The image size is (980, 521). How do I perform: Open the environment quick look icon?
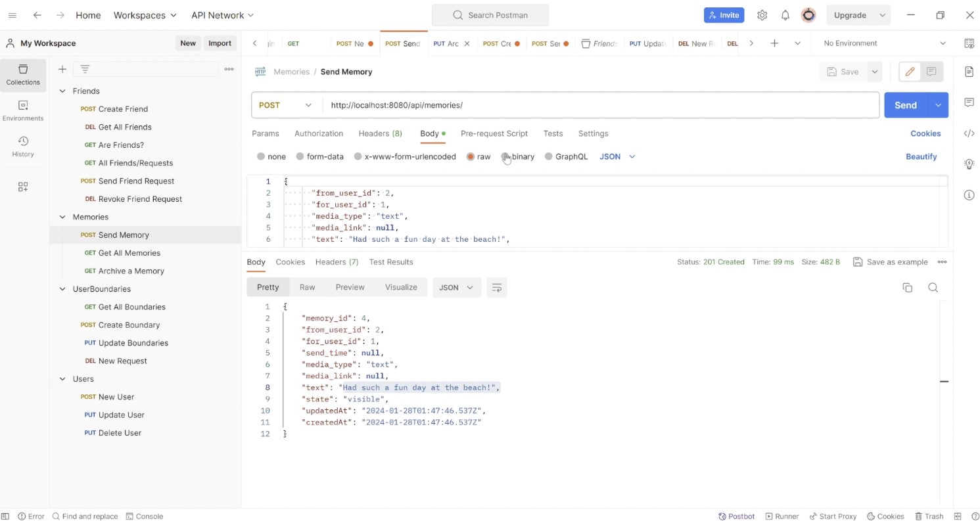pyautogui.click(x=969, y=43)
